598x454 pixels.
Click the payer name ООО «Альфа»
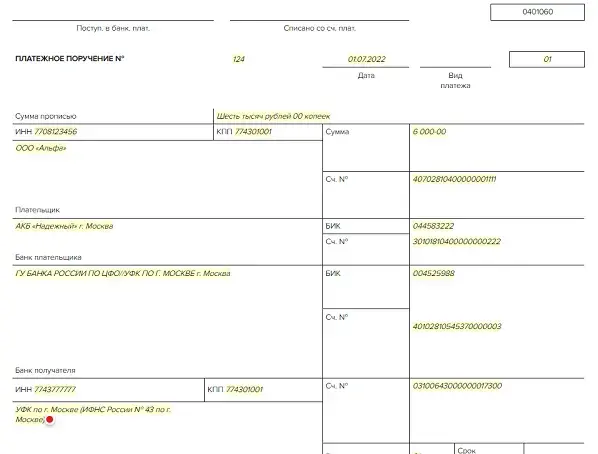pos(41,148)
